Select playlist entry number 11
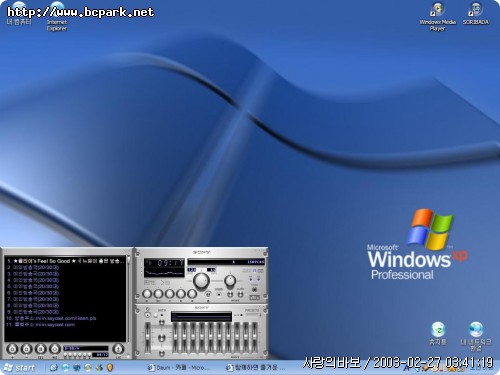 tap(65, 325)
